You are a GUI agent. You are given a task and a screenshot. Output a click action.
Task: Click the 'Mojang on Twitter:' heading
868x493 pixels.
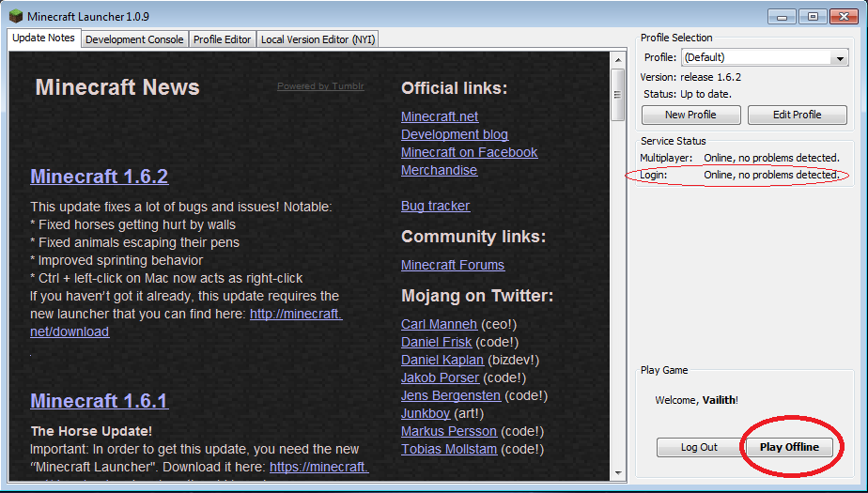477,296
